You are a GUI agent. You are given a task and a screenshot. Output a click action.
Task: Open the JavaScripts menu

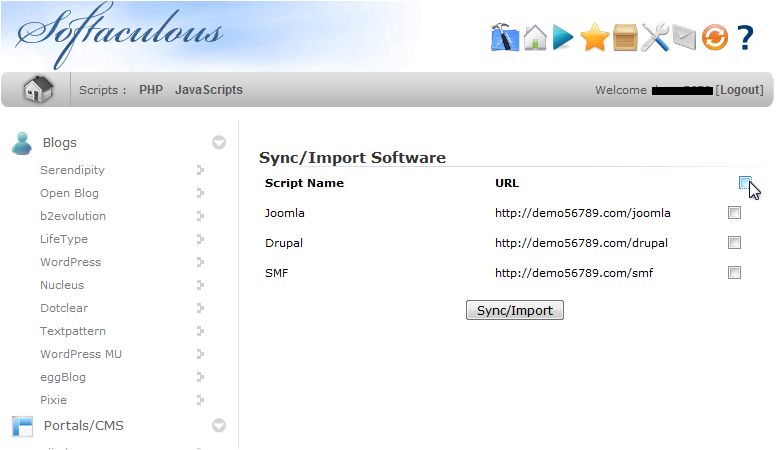pos(209,90)
